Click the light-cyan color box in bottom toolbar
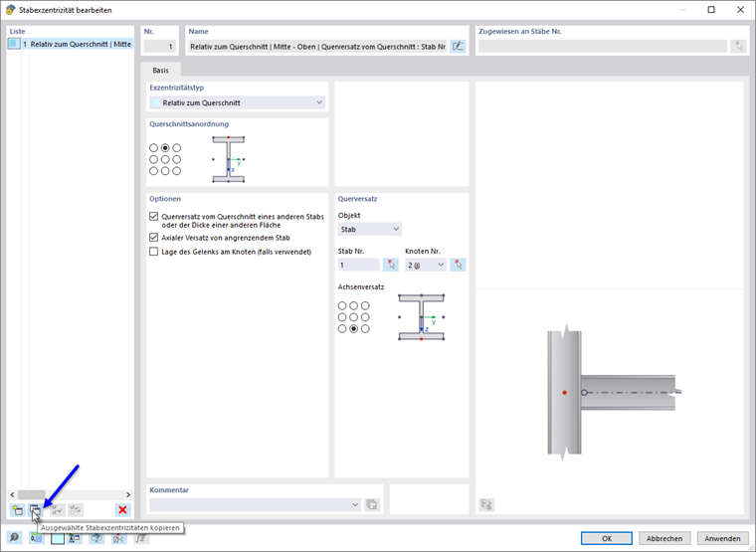Viewport: 756px width, 552px height. click(x=58, y=537)
